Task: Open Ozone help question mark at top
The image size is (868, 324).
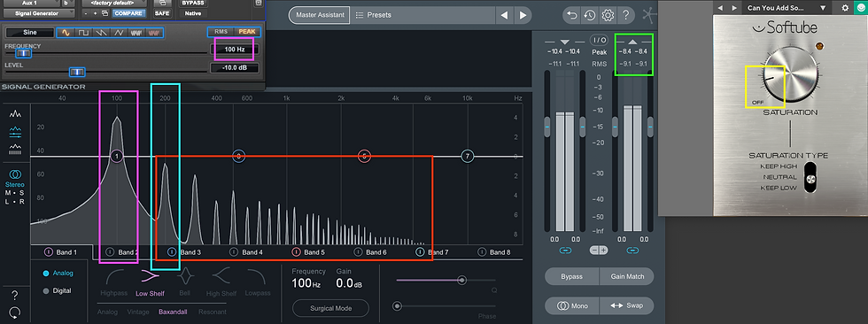Action: (625, 15)
